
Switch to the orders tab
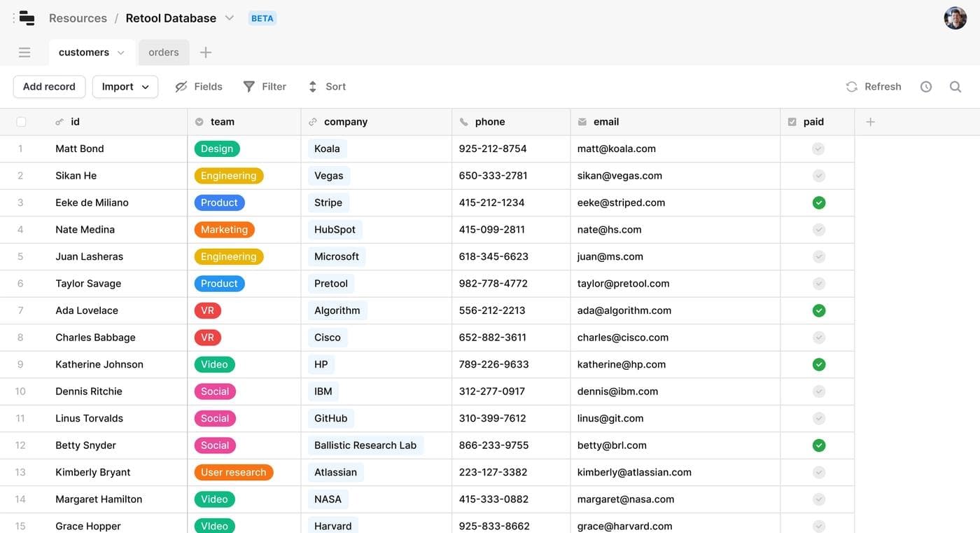pyautogui.click(x=163, y=51)
